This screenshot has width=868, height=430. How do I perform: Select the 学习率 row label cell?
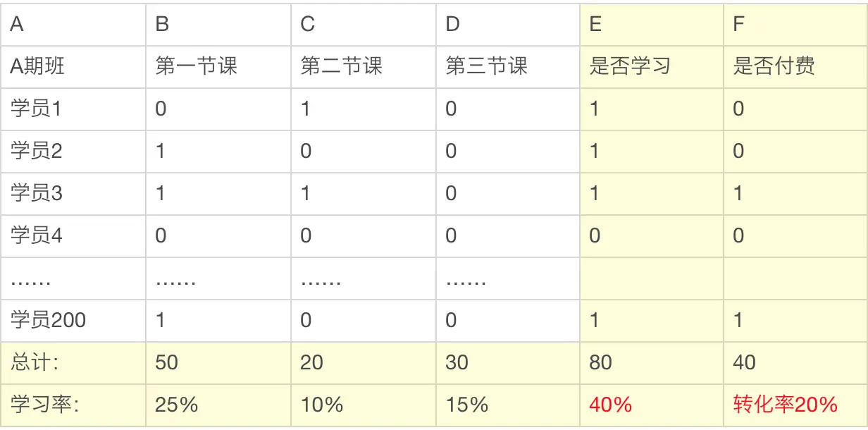(73, 405)
